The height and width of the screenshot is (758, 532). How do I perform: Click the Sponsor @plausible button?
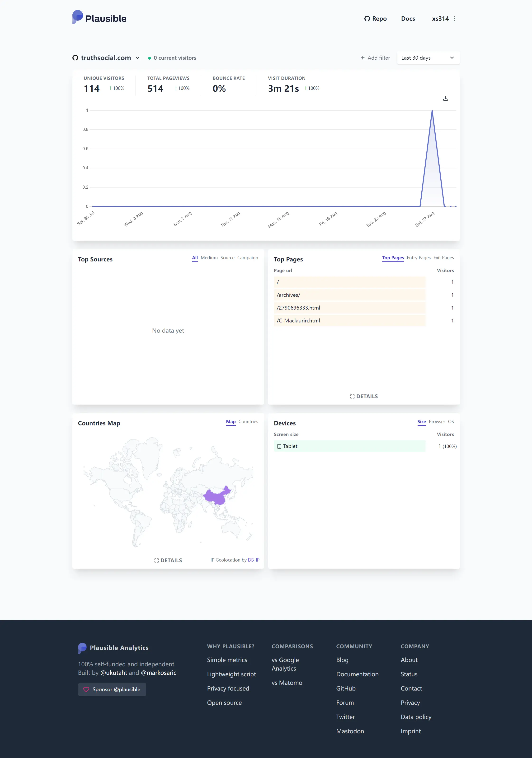click(x=112, y=690)
